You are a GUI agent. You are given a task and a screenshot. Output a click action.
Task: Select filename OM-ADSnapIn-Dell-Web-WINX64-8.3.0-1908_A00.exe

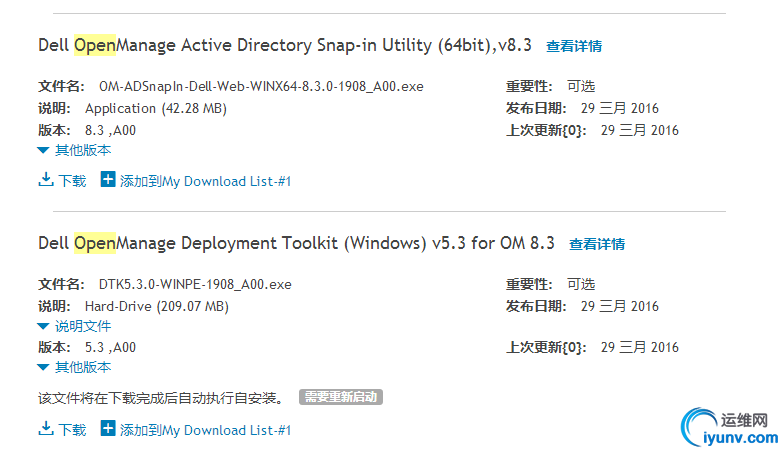tap(261, 86)
